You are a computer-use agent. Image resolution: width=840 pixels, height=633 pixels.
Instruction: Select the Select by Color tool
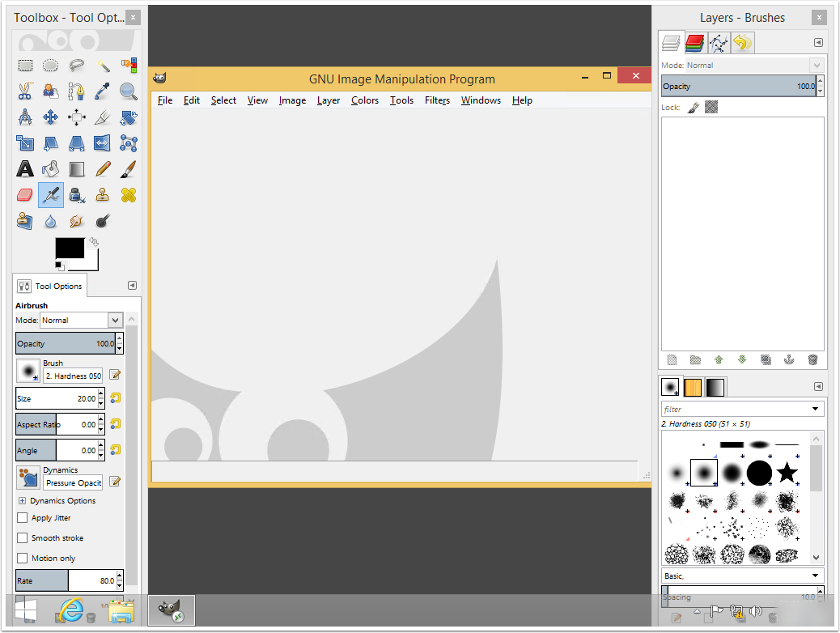click(129, 66)
